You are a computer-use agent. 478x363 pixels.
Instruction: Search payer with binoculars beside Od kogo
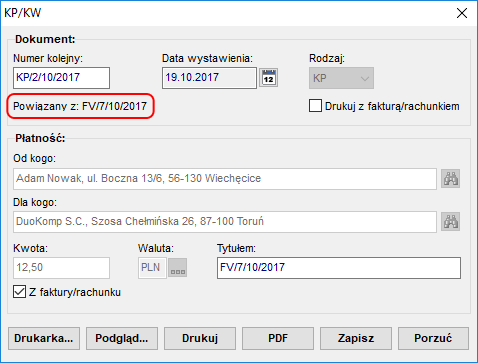pyautogui.click(x=450, y=179)
